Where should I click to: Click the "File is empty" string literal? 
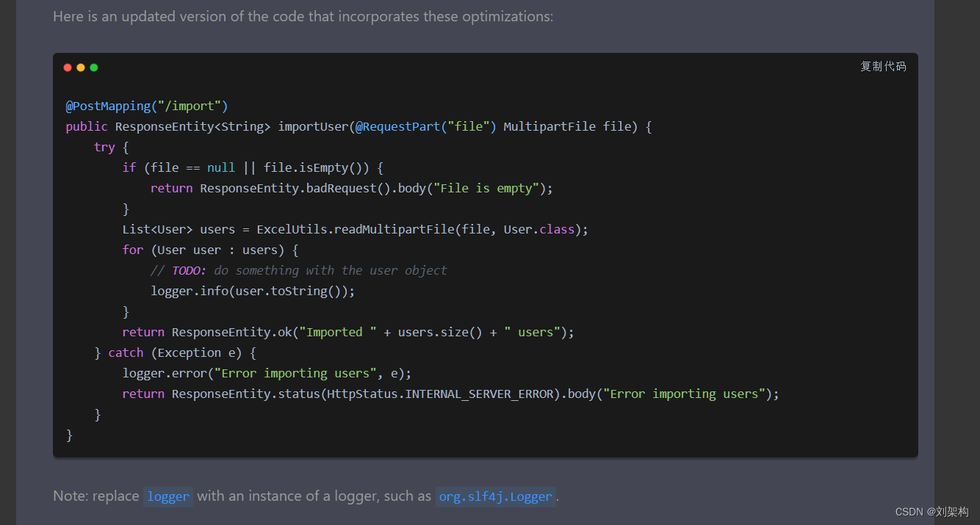pyautogui.click(x=486, y=188)
